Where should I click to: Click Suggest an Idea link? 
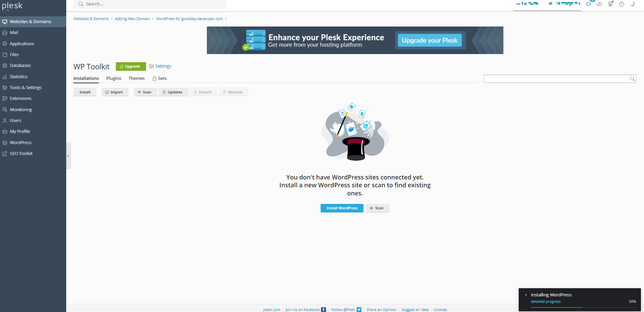pos(415,310)
